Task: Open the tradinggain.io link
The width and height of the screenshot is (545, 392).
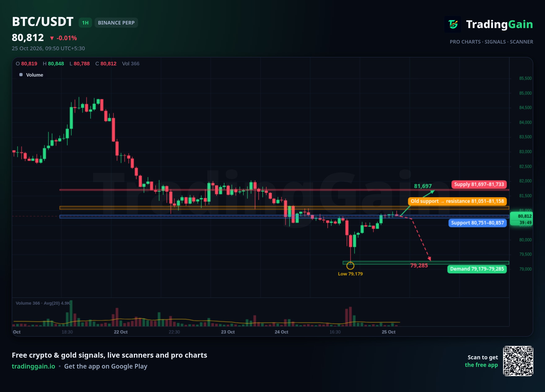Action: click(x=33, y=366)
